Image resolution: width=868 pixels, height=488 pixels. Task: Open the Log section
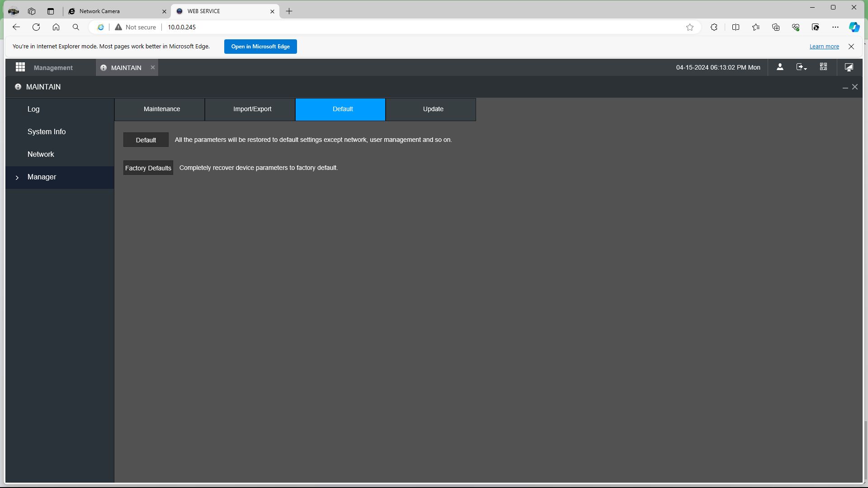[x=60, y=109]
